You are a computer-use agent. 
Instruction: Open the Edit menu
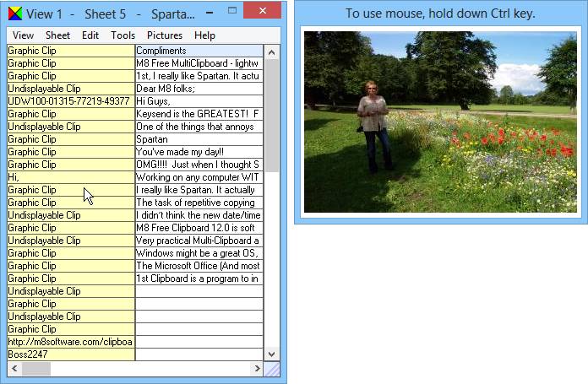click(90, 35)
